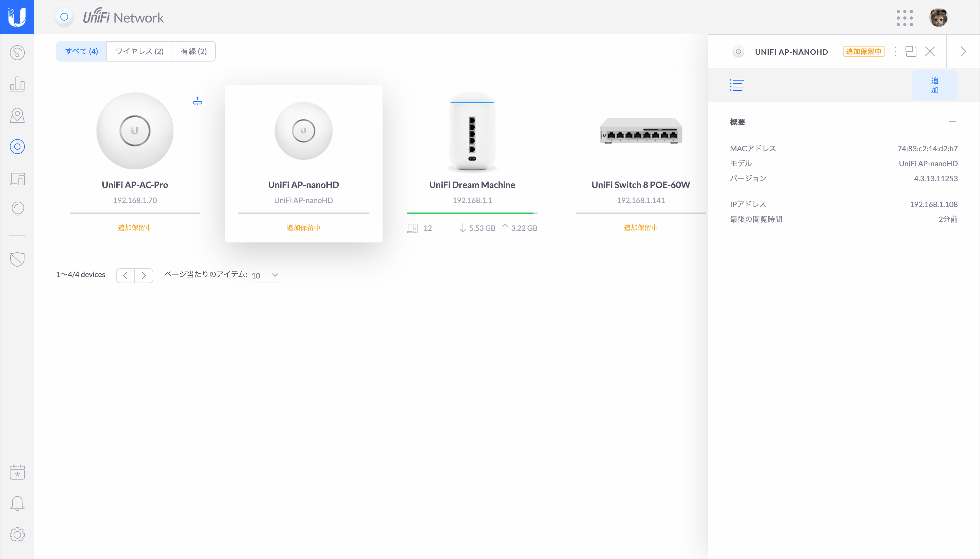Click panel IP address 192.168.1.108
980x559 pixels.
[x=933, y=204]
